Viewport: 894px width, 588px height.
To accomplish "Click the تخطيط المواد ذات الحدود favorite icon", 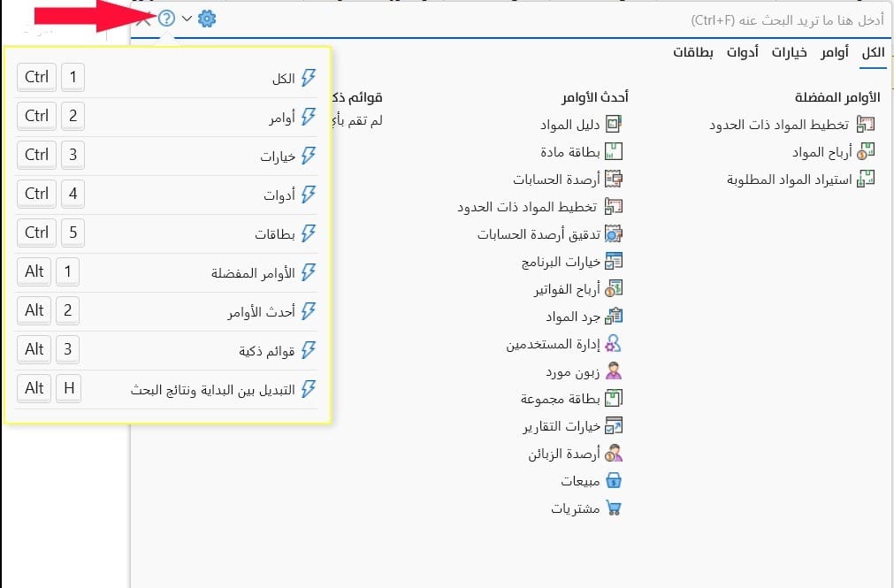I will [866, 125].
